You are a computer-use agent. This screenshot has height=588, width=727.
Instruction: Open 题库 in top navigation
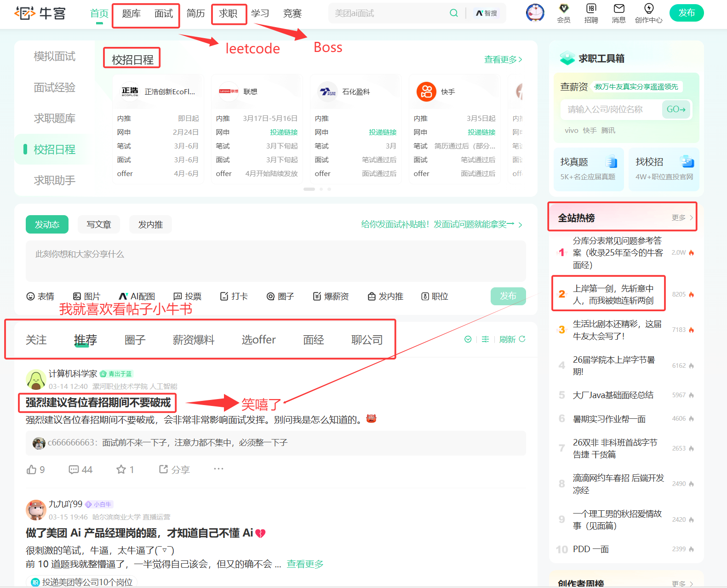[x=132, y=13]
